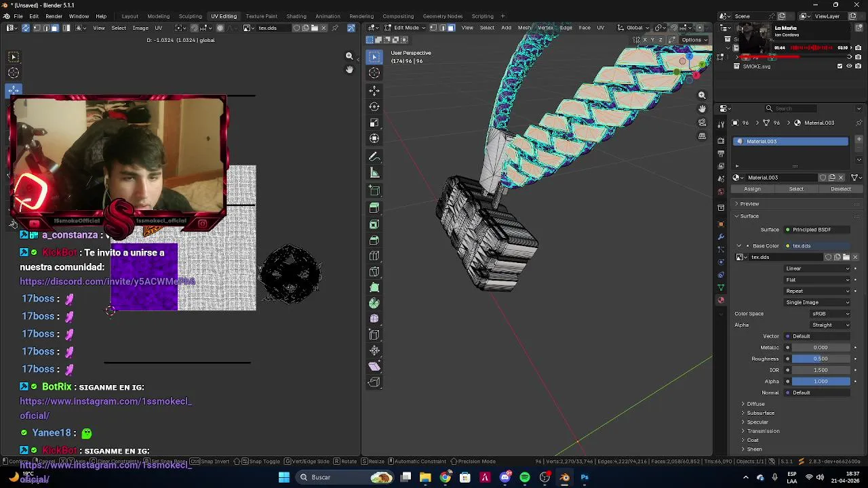Open the Image menu in UV editor
Screen dimensions: 868x488
click(140, 28)
